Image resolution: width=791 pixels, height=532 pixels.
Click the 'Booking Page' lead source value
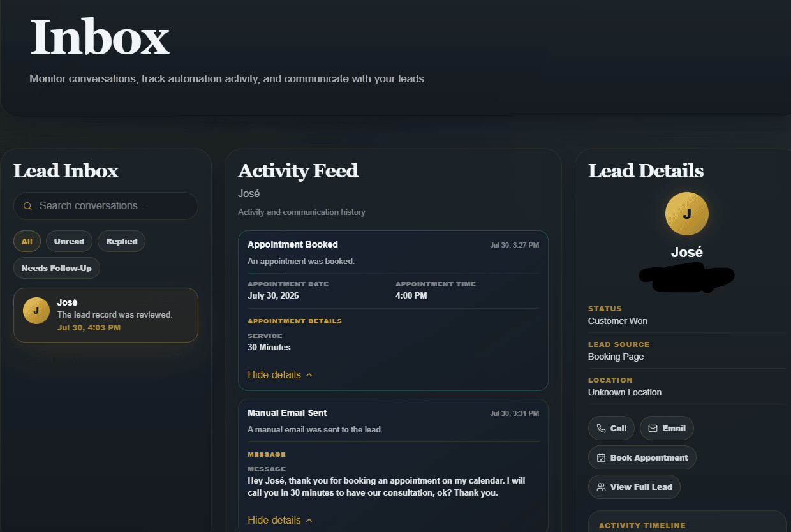(x=616, y=357)
